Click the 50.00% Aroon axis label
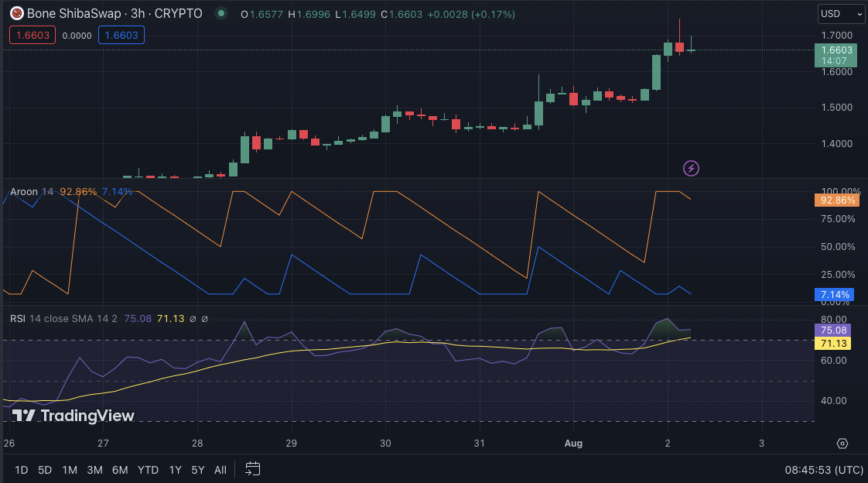The width and height of the screenshot is (868, 483). pos(838,246)
